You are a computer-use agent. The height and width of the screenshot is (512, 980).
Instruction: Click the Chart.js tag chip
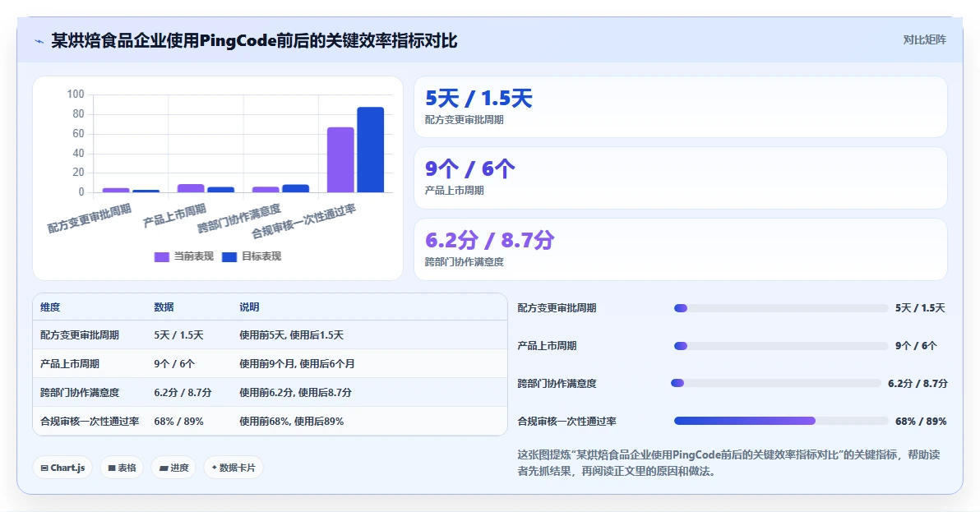[62, 468]
